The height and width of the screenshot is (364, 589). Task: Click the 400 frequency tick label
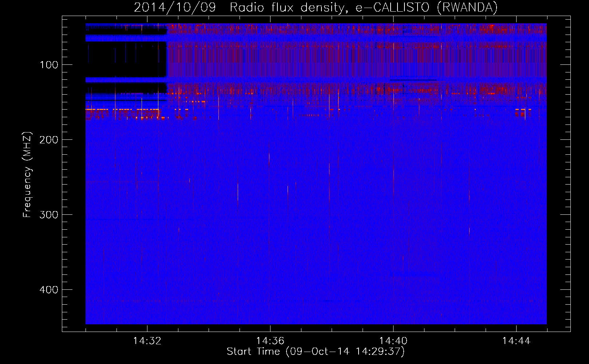point(49,290)
